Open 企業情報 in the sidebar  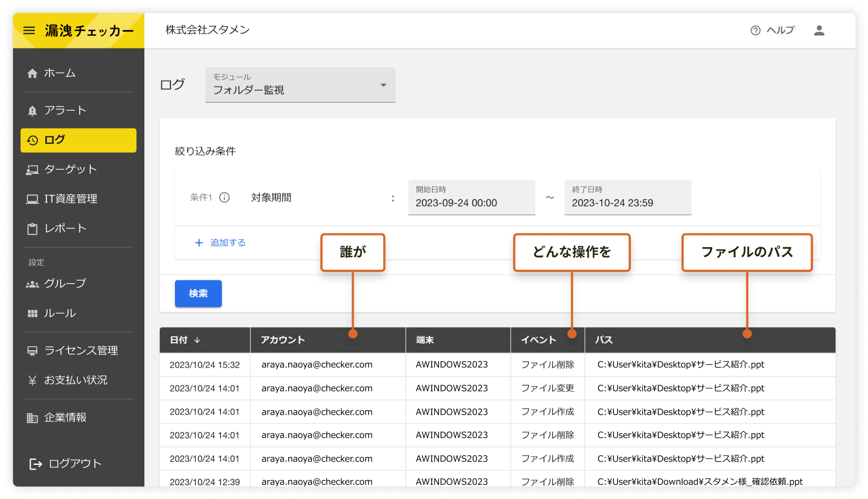(79, 418)
